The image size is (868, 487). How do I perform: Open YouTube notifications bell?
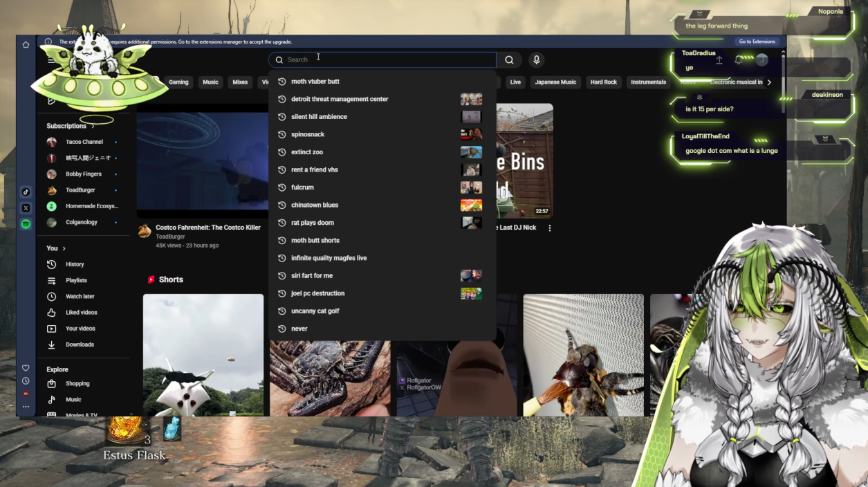(739, 60)
